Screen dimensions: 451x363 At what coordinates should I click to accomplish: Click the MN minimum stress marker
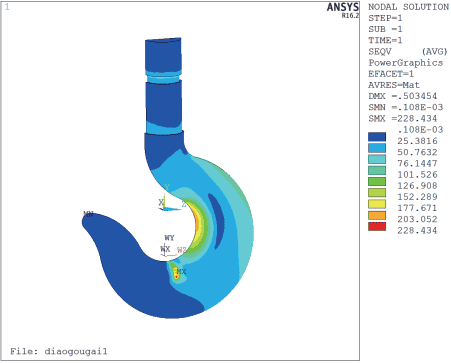pos(88,214)
